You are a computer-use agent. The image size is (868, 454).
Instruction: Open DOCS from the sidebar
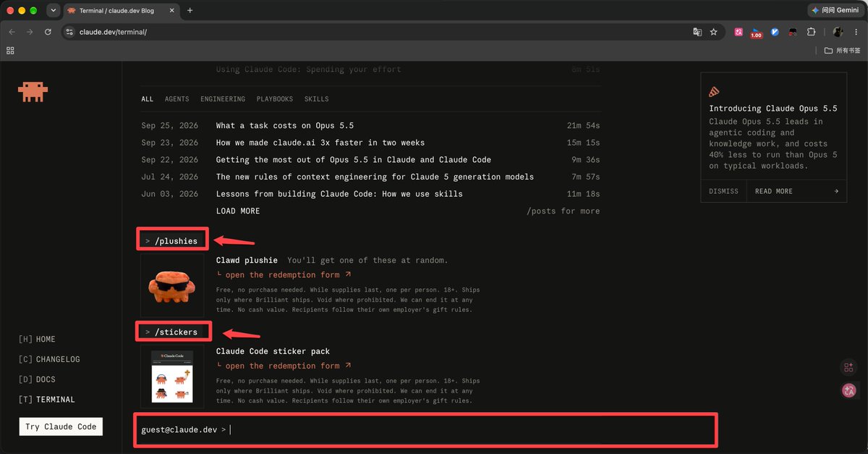pos(37,379)
